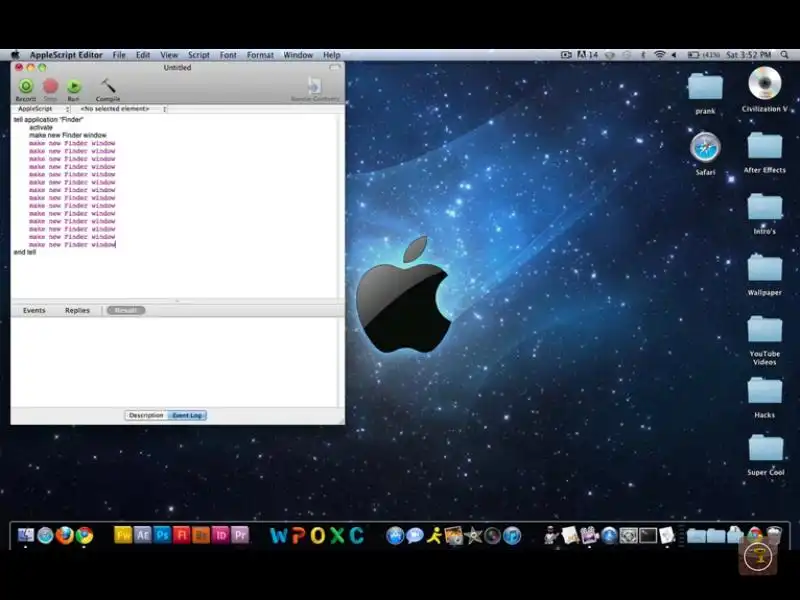This screenshot has height=600, width=800.
Task: Switch to the Event Log pane
Action: coord(187,415)
